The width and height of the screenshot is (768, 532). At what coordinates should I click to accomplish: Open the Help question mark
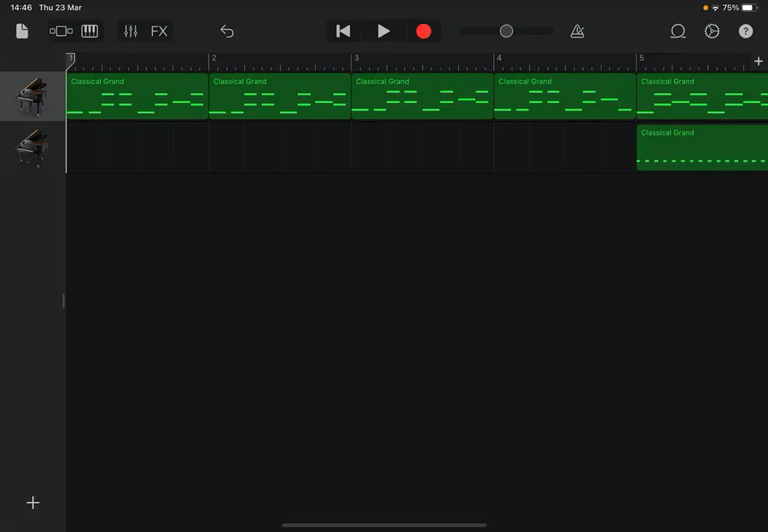pyautogui.click(x=746, y=32)
